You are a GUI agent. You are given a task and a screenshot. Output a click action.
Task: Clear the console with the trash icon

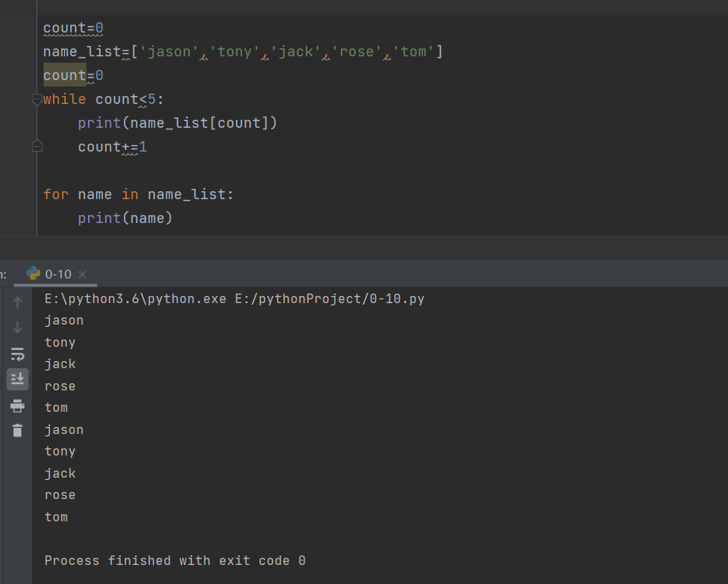17,430
